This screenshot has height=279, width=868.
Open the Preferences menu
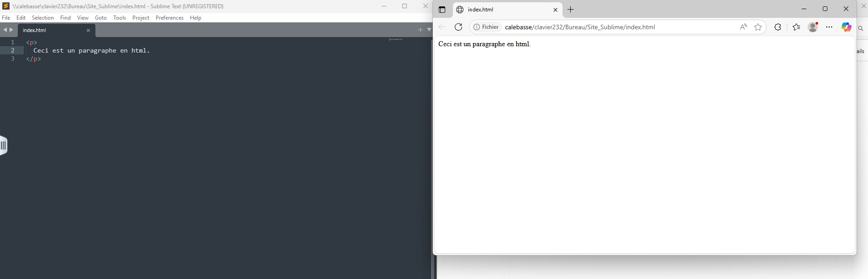click(x=169, y=18)
